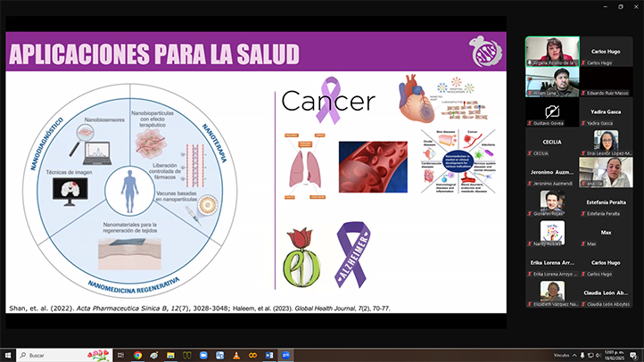
Task: Open the VLC media player taskbar icon
Action: click(236, 356)
